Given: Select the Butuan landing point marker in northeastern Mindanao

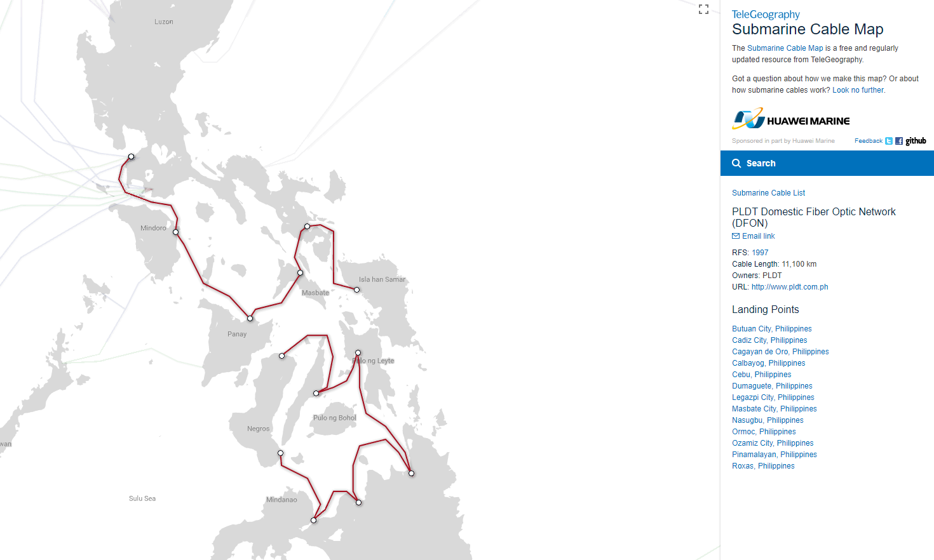Looking at the screenshot, I should coord(411,473).
